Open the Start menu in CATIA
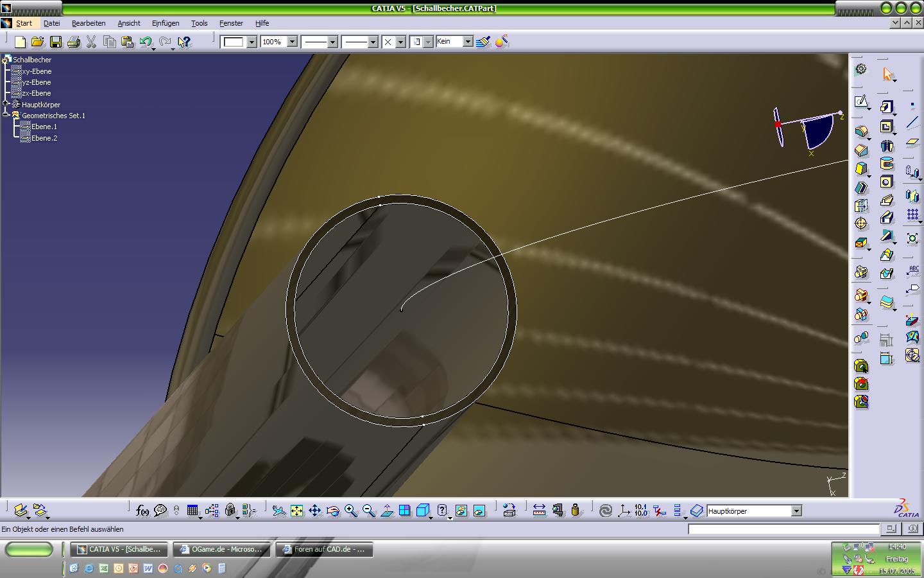The image size is (924, 578). (24, 23)
